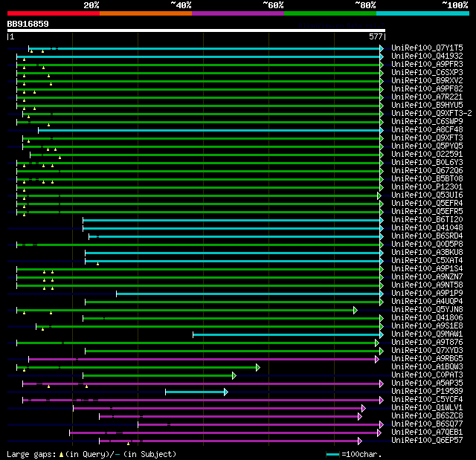Click the cyan 100char scale bar in legend
The image size is (476, 460).
tap(332, 454)
